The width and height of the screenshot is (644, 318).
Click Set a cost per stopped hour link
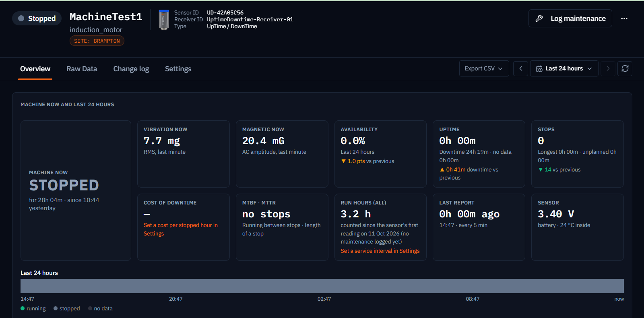[x=181, y=229]
